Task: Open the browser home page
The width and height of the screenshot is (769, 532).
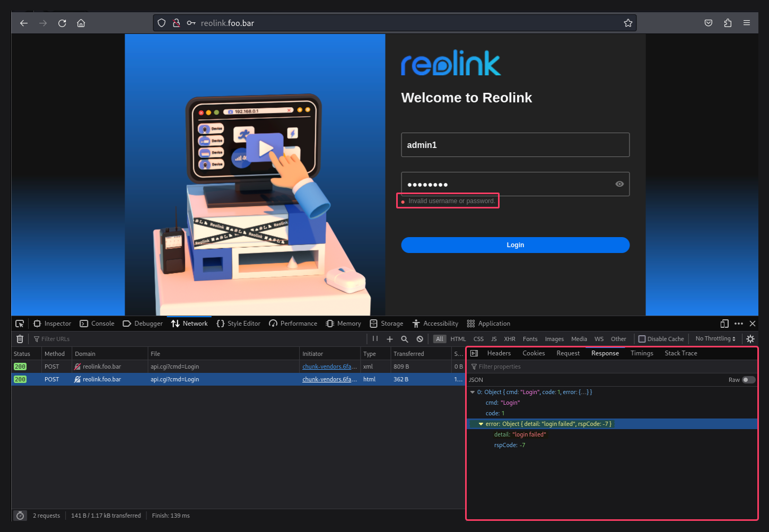Action: [81, 23]
